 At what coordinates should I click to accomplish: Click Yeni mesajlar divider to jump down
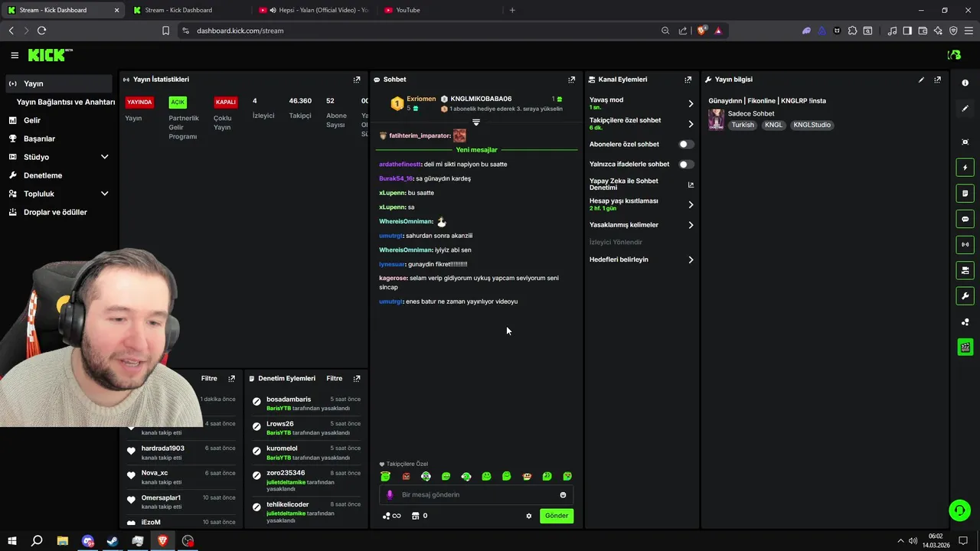click(476, 150)
